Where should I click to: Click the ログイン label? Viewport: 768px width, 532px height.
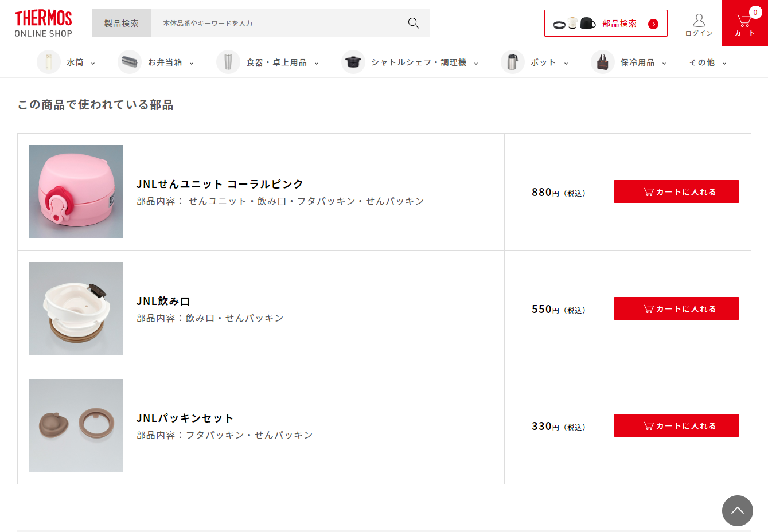point(699,33)
